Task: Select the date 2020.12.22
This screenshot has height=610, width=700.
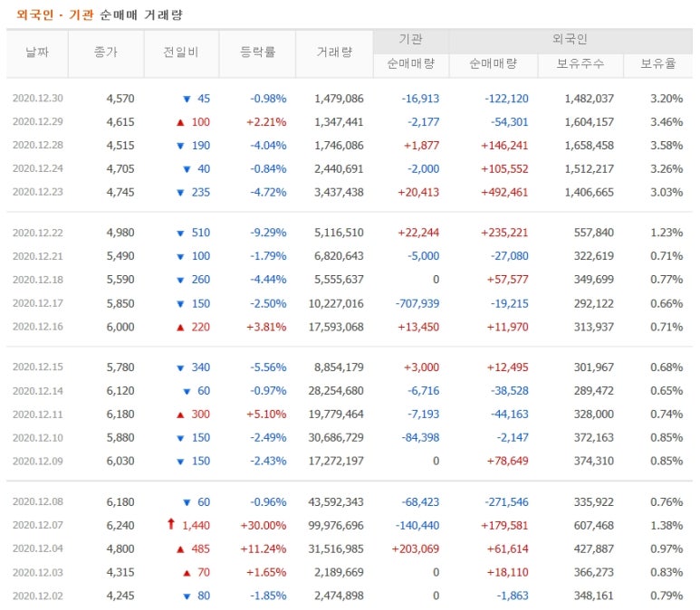Action: 38,233
